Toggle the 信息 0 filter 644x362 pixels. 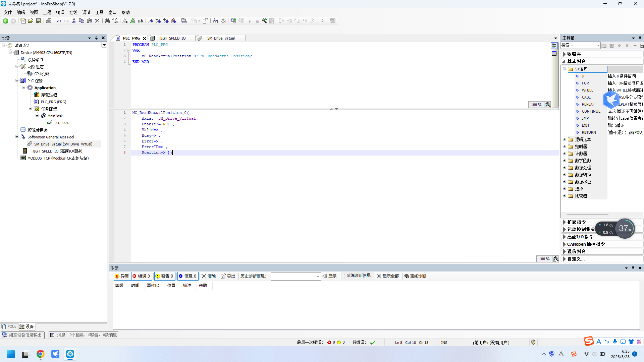[x=187, y=276]
